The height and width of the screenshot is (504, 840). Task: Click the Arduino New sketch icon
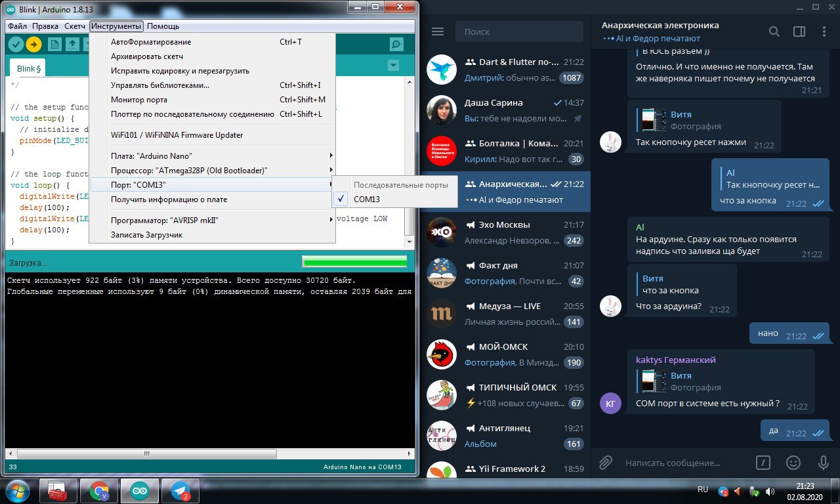pyautogui.click(x=55, y=44)
